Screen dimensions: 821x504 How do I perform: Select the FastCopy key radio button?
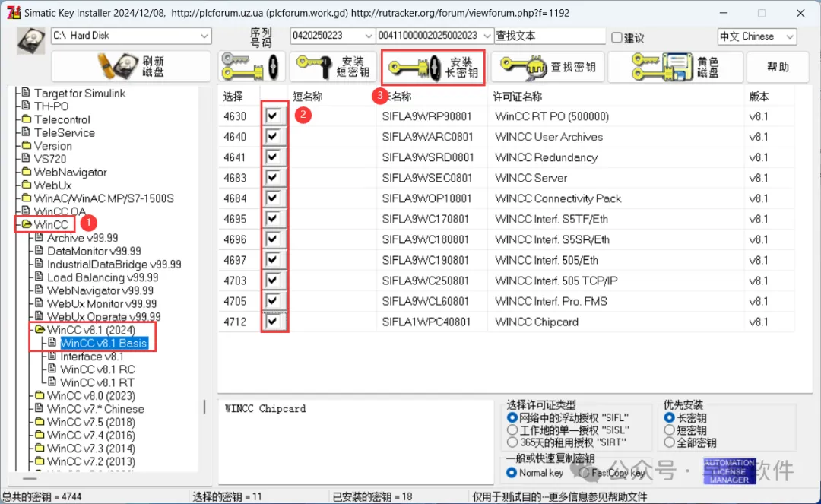(585, 473)
